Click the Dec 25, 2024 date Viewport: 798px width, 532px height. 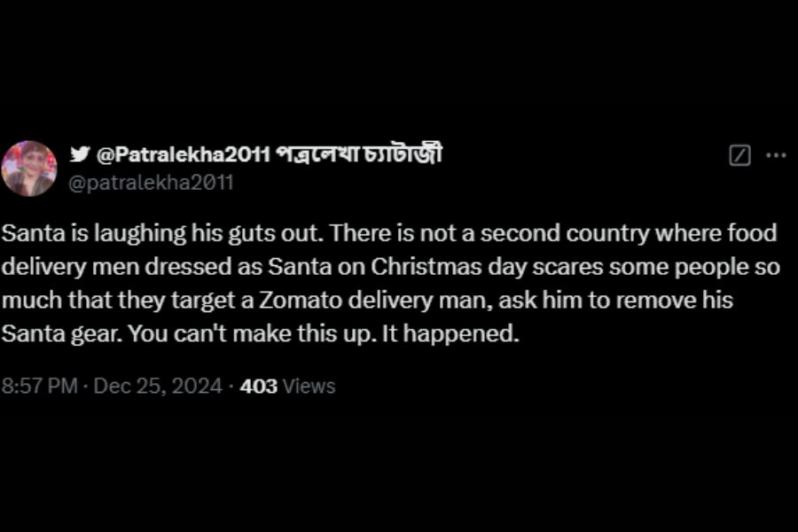pos(158,386)
